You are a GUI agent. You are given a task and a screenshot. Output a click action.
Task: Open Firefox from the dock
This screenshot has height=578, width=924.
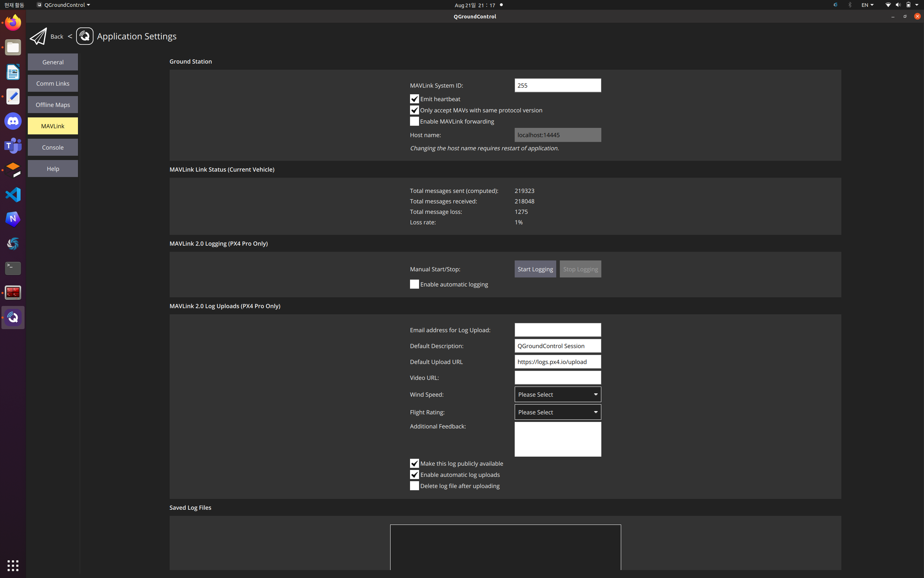pos(13,22)
